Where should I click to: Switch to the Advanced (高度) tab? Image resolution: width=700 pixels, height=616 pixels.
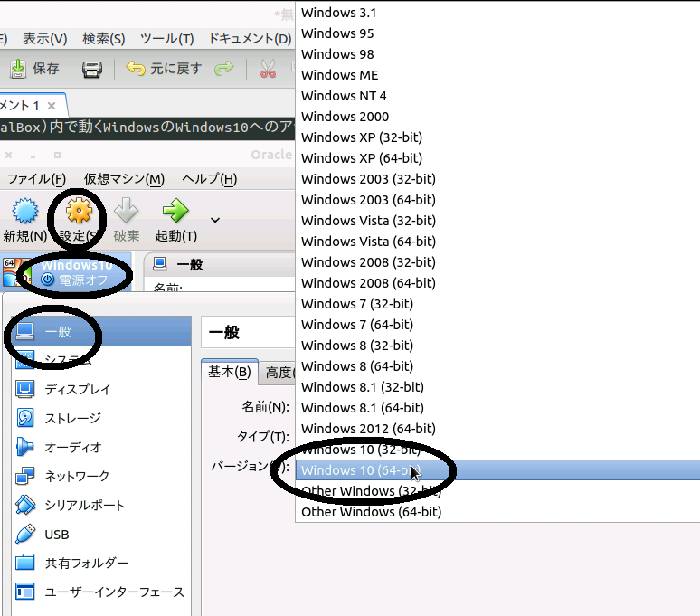[x=278, y=373]
